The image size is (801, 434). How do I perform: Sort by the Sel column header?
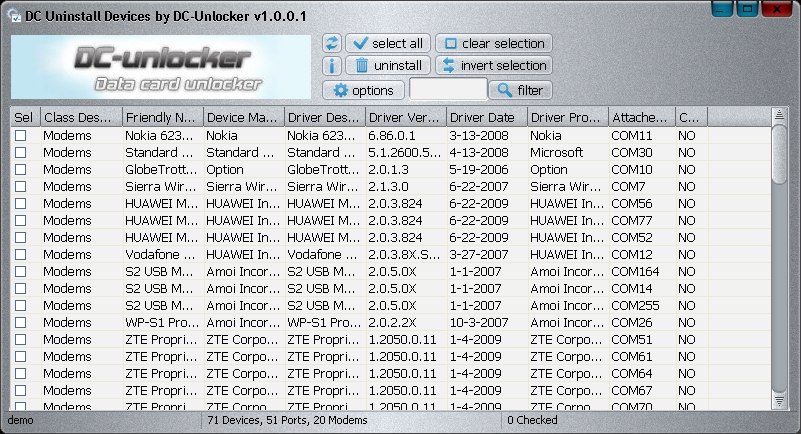[25, 117]
